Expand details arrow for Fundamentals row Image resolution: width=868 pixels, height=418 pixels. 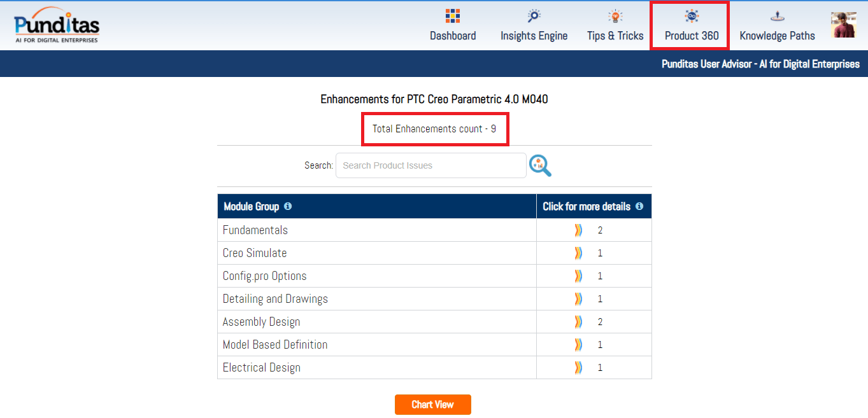click(578, 230)
